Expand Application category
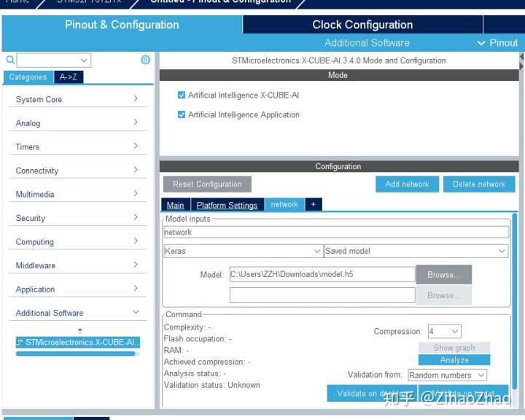Screen dimensions: 525x420 pos(78,289)
